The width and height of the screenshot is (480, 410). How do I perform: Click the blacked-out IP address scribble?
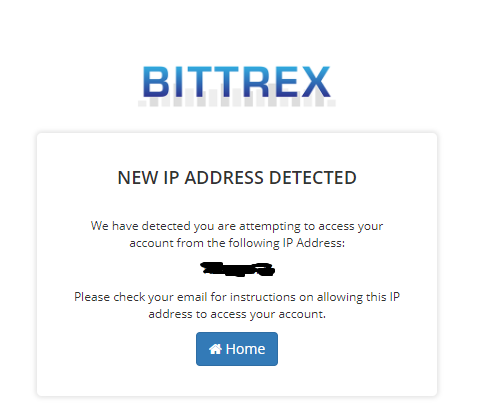238,269
